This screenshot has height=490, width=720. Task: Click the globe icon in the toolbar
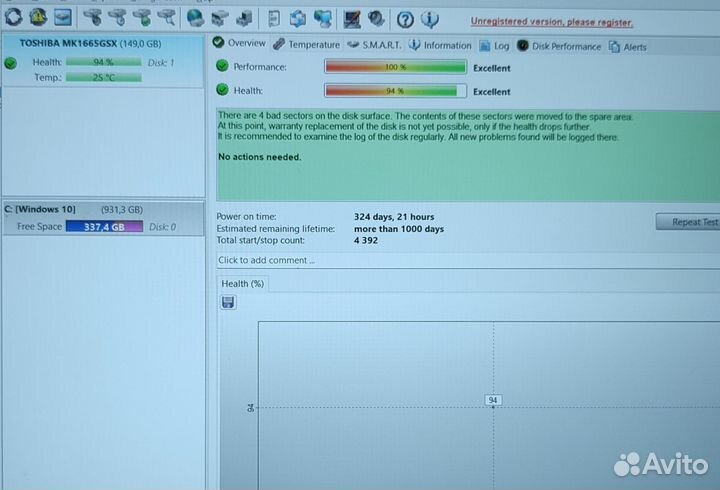(x=195, y=17)
